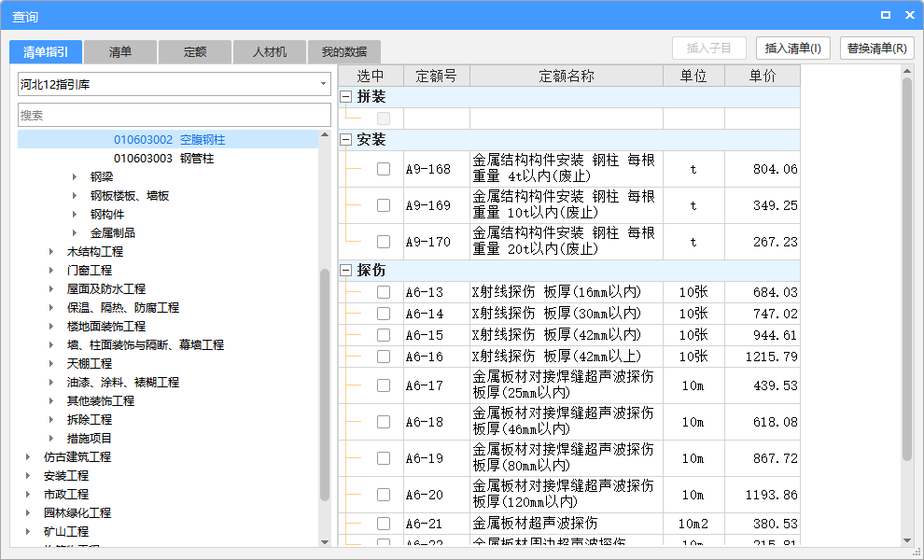924x560 pixels.
Task: Focus the 搜索 input field
Action: tap(175, 115)
